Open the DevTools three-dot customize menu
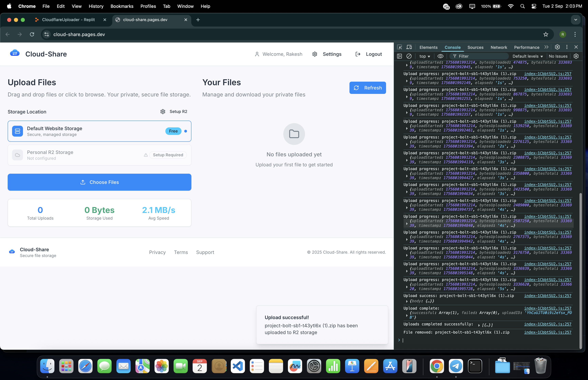Image resolution: width=588 pixels, height=380 pixels. pos(567,47)
